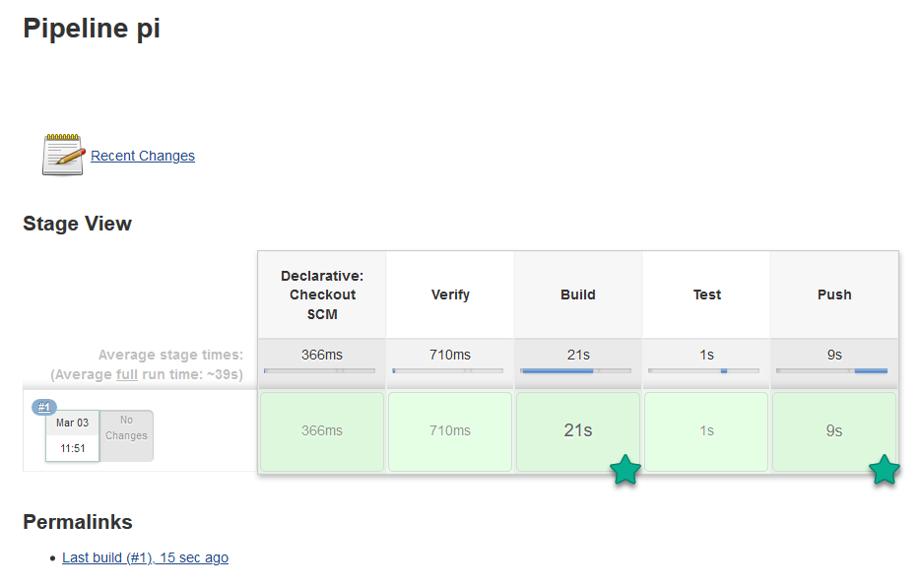Click the green star on the Build stage
This screenshot has width=919, height=588.
(625, 471)
